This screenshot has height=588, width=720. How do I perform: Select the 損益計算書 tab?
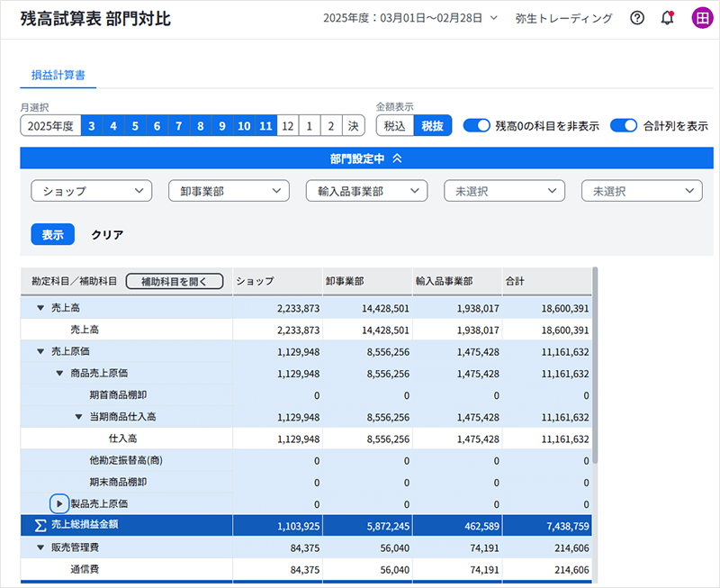click(58, 76)
